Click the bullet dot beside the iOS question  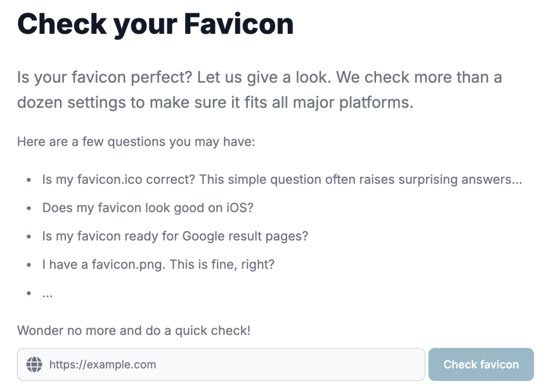point(29,208)
